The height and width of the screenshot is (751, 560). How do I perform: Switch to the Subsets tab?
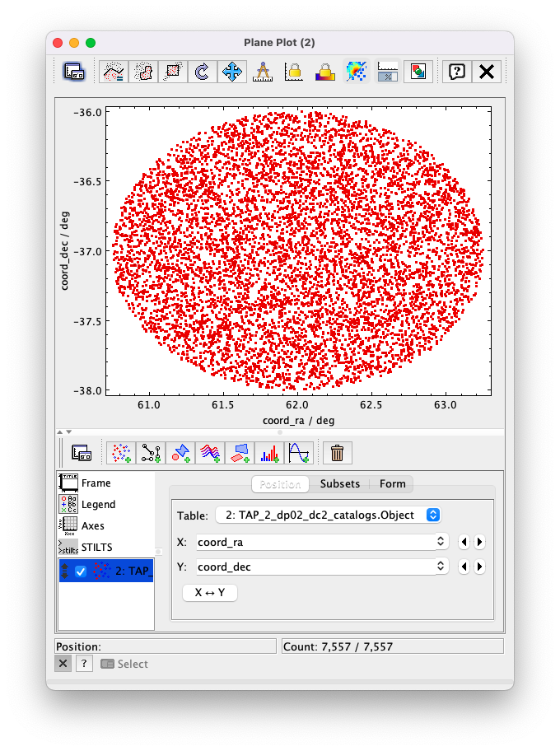click(x=339, y=483)
